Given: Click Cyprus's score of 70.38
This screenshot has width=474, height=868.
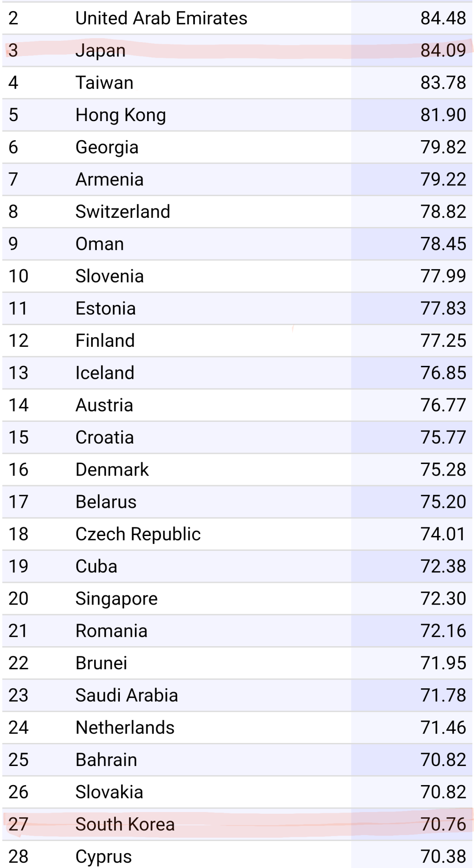Looking at the screenshot, I should coord(443,856).
